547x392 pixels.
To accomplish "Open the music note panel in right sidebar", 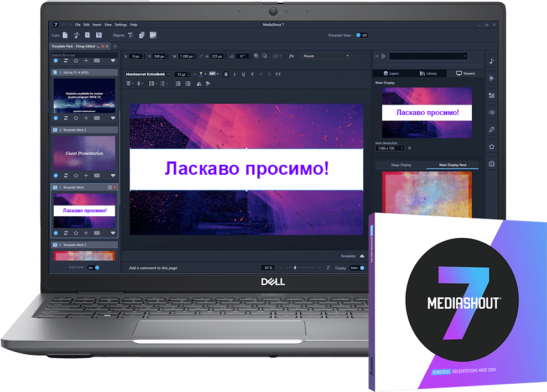I will coord(492,61).
